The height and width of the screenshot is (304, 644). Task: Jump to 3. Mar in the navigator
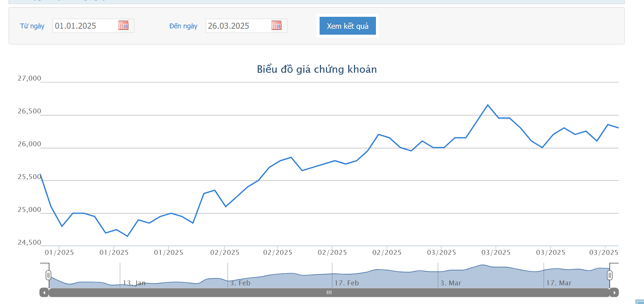pyautogui.click(x=451, y=283)
